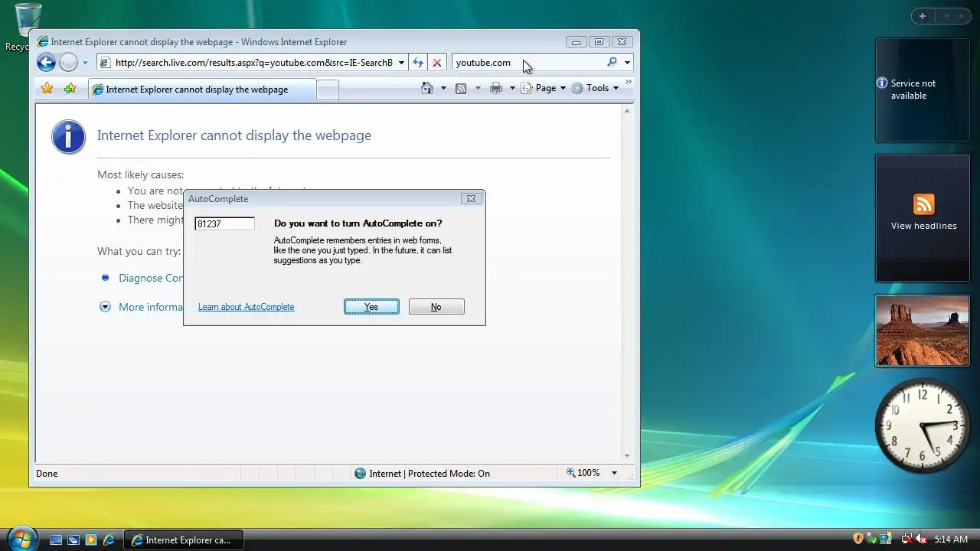Click the 5:14 AM taskbar clock
This screenshot has width=980, height=551.
point(951,540)
